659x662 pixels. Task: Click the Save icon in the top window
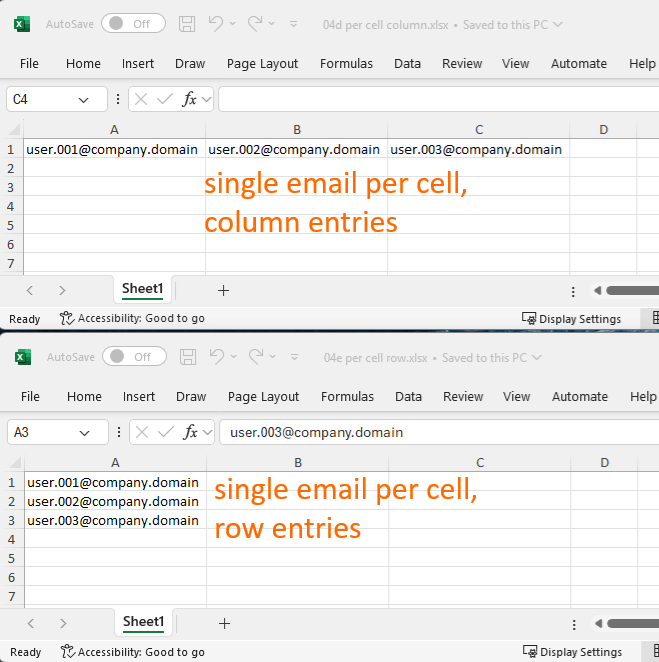[187, 24]
